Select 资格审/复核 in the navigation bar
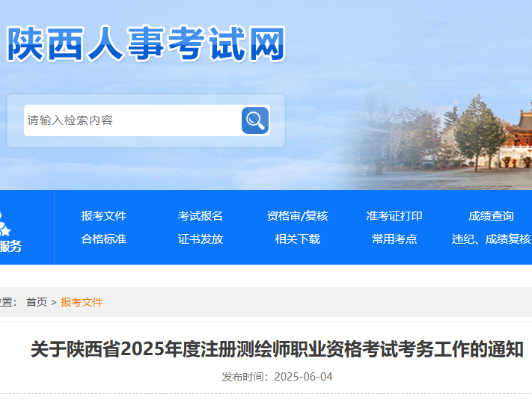This screenshot has width=532, height=400. point(297,216)
